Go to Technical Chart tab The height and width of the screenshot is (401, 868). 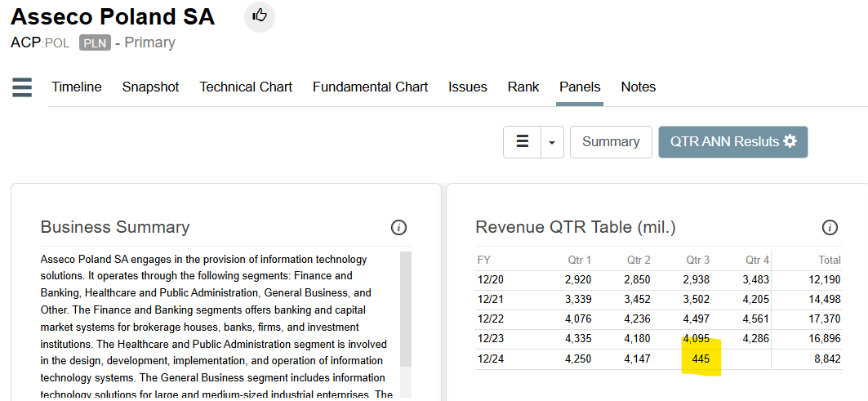tap(246, 87)
